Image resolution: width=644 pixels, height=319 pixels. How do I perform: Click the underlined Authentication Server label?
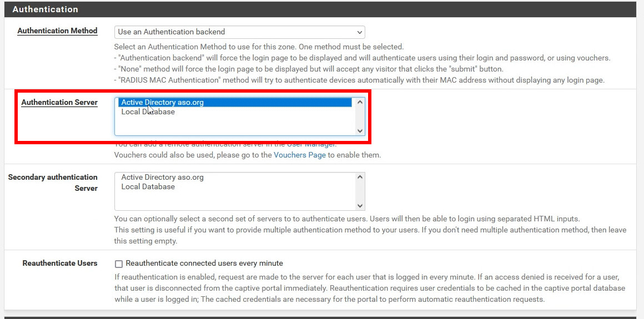click(x=59, y=102)
